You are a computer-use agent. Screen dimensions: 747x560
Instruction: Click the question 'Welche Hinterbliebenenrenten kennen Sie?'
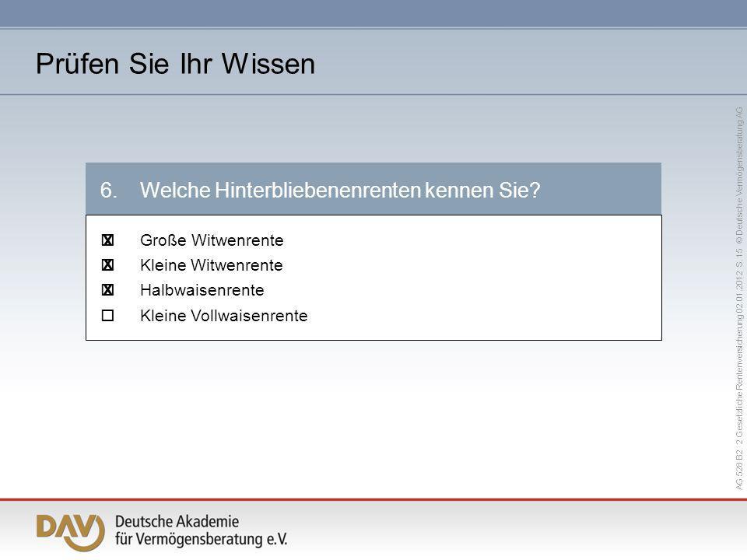340,190
